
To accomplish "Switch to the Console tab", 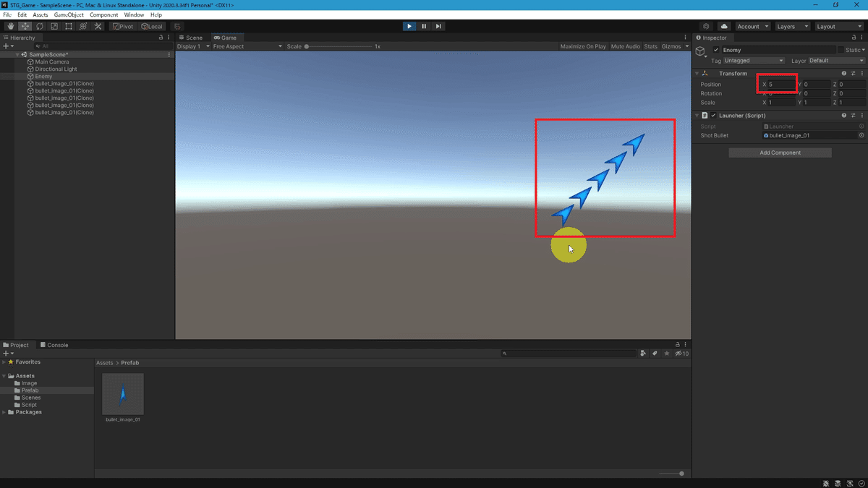I will 54,345.
